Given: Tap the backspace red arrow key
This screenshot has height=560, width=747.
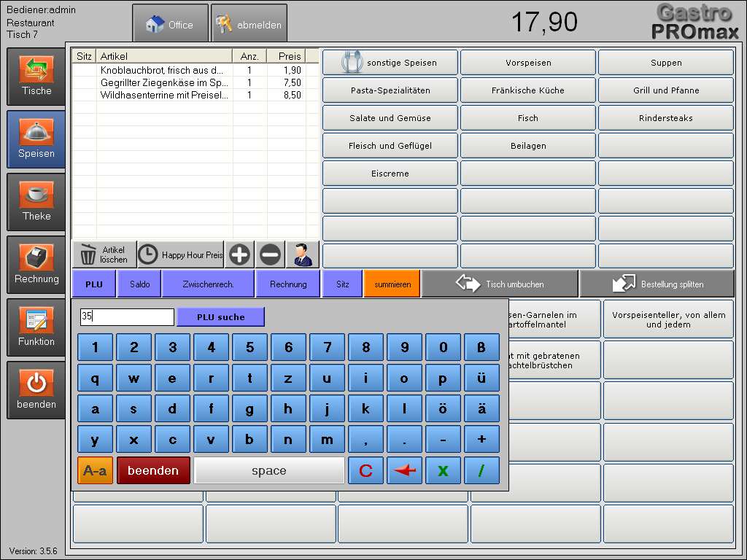Looking at the screenshot, I should pos(404,470).
